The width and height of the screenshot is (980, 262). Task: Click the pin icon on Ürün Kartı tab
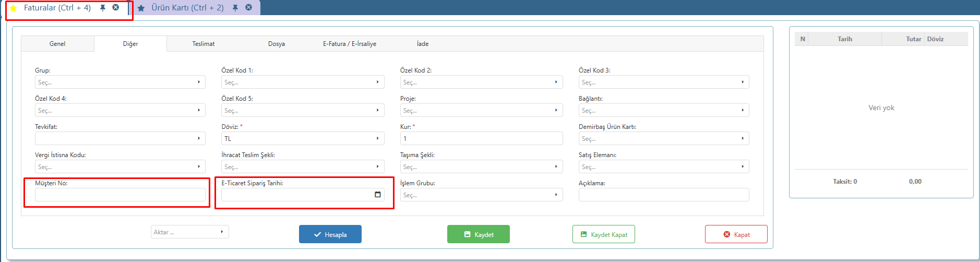[x=235, y=8]
